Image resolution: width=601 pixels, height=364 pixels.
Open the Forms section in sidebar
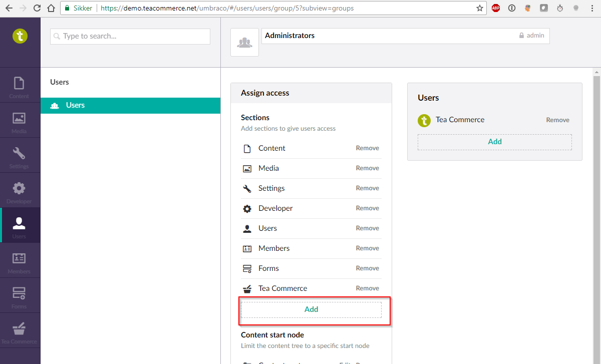(20, 295)
